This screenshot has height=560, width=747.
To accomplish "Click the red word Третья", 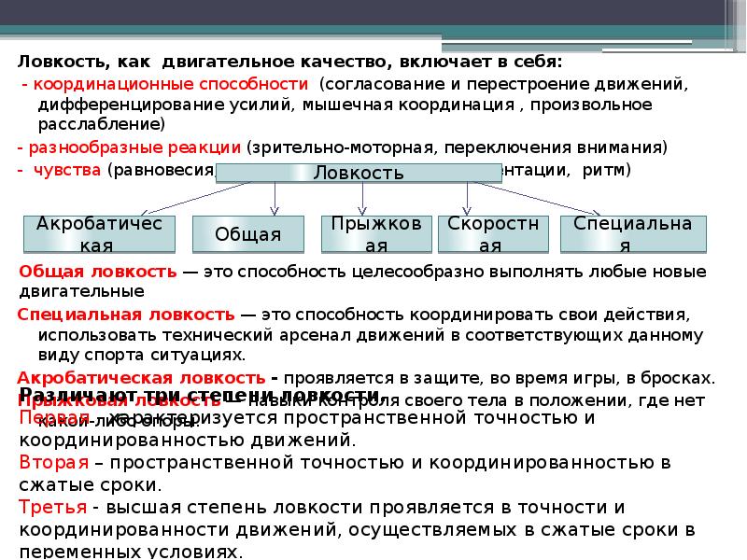I will tap(53, 507).
